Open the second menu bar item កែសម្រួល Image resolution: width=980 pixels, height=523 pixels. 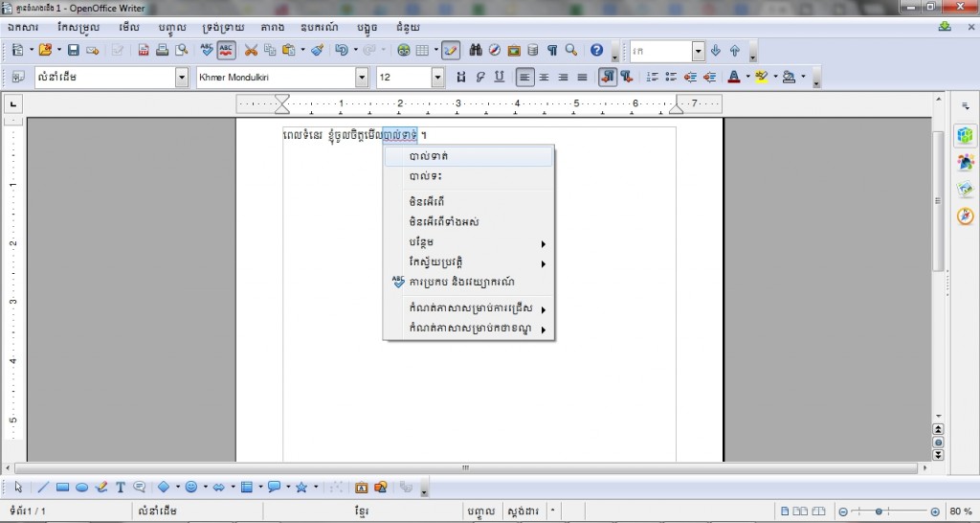pos(78,28)
